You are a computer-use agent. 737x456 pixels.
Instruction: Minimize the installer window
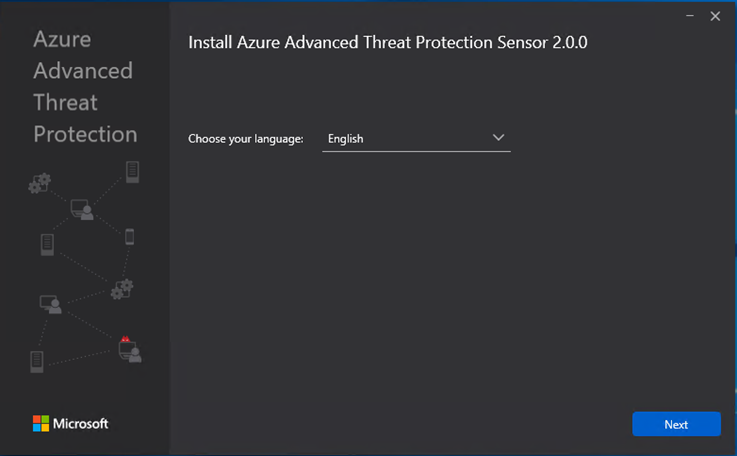point(690,16)
